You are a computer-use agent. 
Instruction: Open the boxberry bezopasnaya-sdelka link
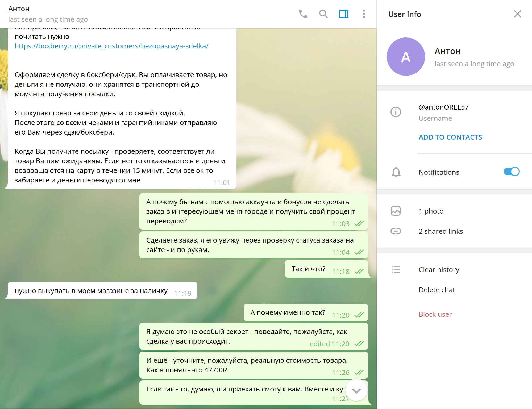(111, 46)
